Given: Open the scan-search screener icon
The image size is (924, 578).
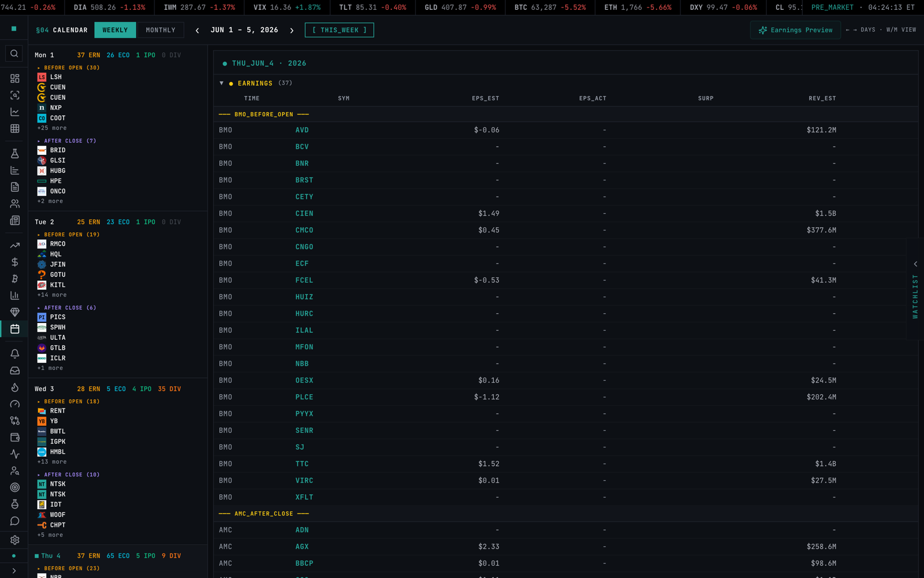Looking at the screenshot, I should (x=14, y=95).
